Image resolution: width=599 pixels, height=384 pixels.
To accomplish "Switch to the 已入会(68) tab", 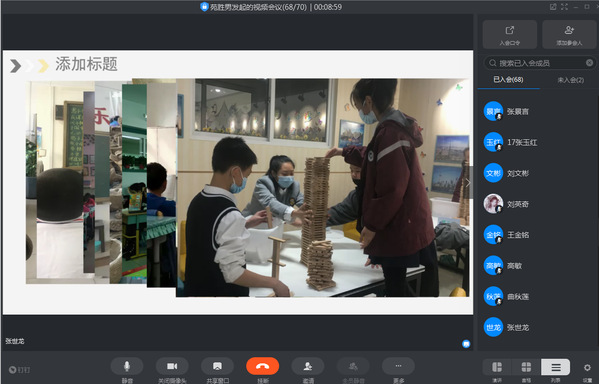I will point(508,79).
